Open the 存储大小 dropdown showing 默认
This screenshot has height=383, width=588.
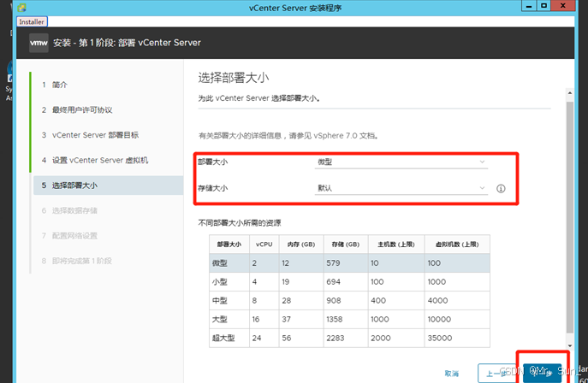coord(401,188)
